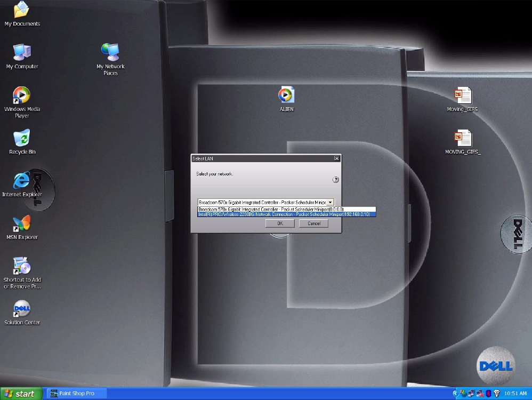
Task: Click OK in the Select LAN dialog
Action: [280, 223]
